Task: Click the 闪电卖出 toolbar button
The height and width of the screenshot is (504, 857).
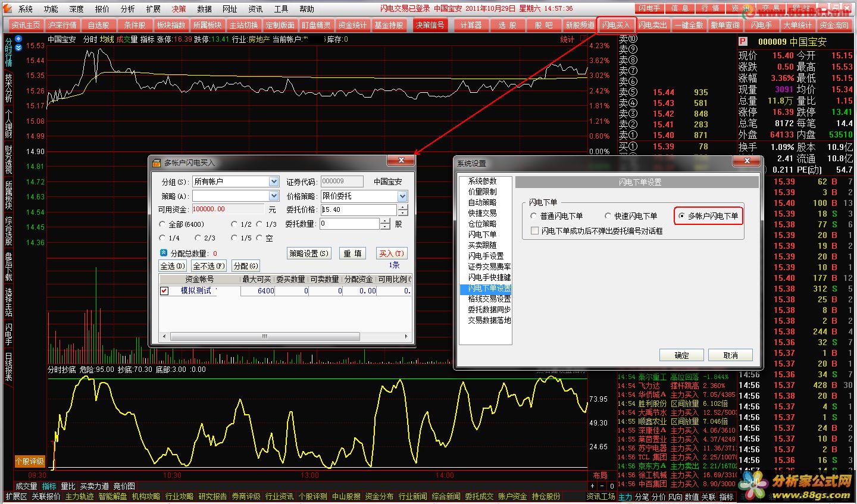Action: (653, 25)
